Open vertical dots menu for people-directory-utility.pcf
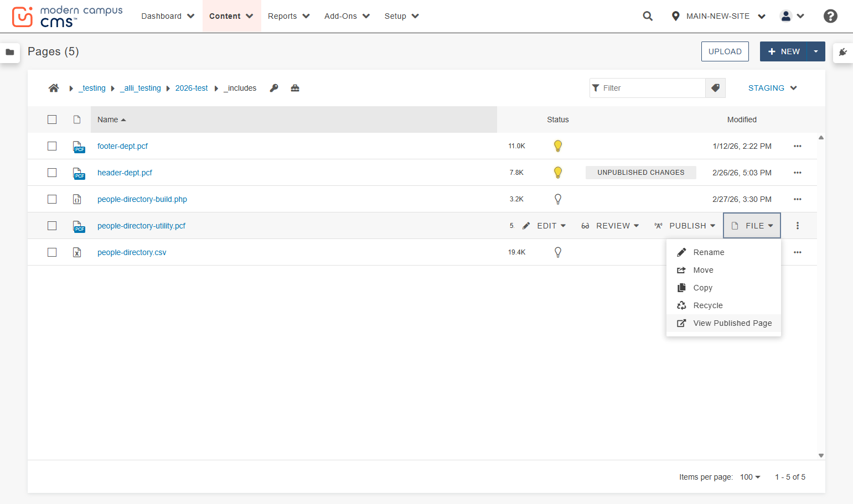853x504 pixels. click(x=798, y=226)
